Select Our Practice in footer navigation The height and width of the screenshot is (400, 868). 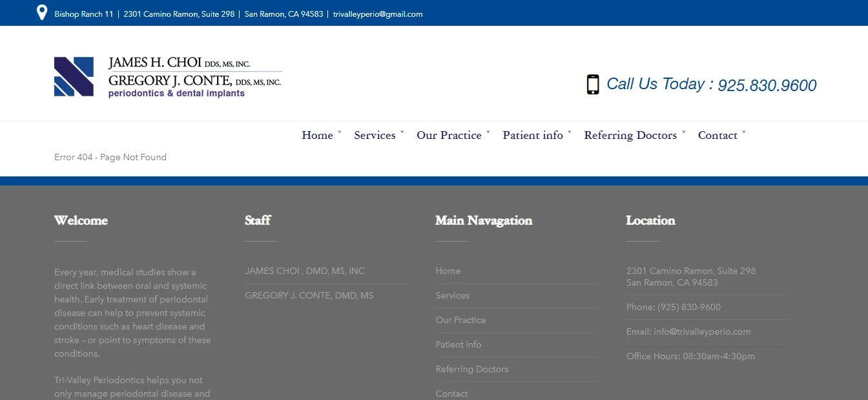(x=460, y=320)
